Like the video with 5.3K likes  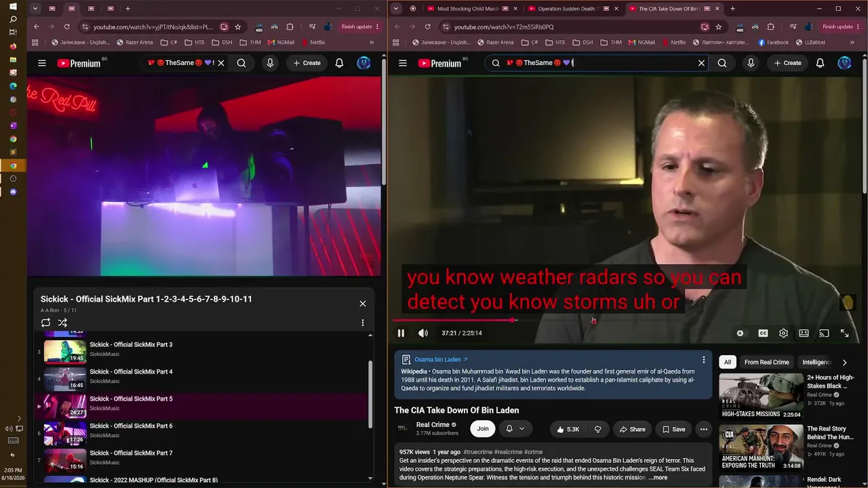[568, 429]
